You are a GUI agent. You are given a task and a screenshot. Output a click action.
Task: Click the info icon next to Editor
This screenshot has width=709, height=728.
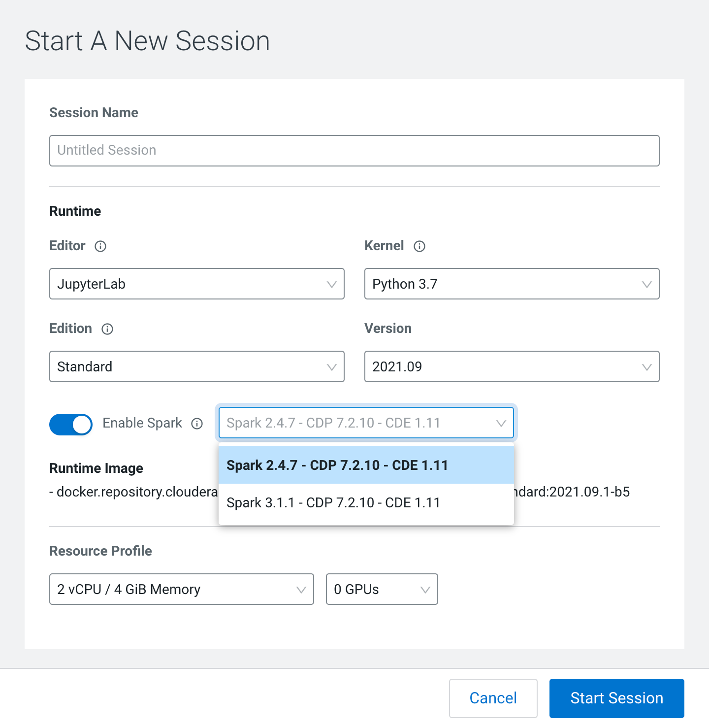click(100, 246)
